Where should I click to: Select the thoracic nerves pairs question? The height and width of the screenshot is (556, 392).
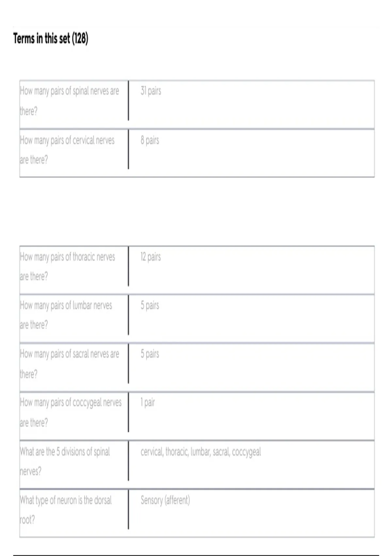tap(67, 266)
